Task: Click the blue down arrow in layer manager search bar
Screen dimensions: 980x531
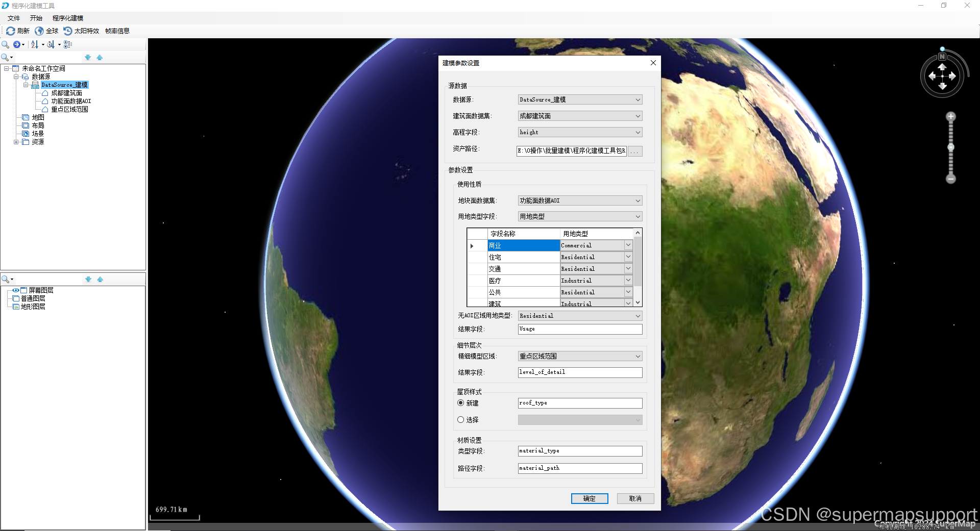Action: [88, 280]
